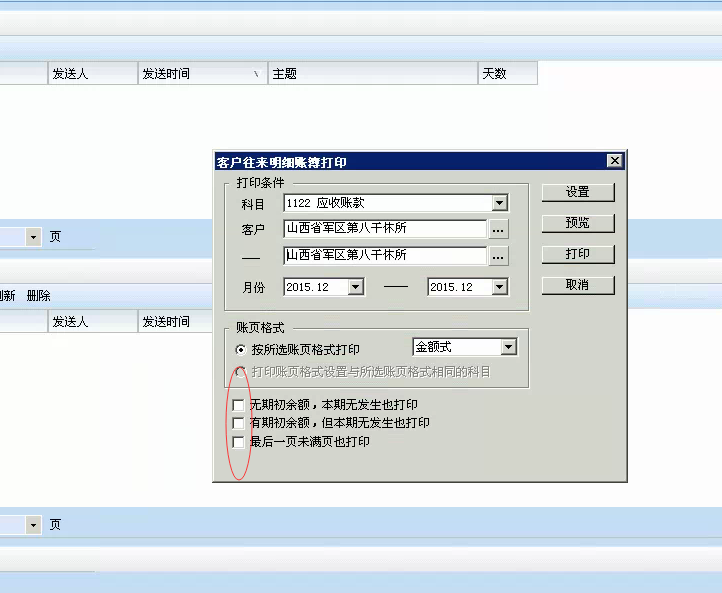Expand the ending 月份 dropdown
This screenshot has width=722, height=593.
[499, 287]
